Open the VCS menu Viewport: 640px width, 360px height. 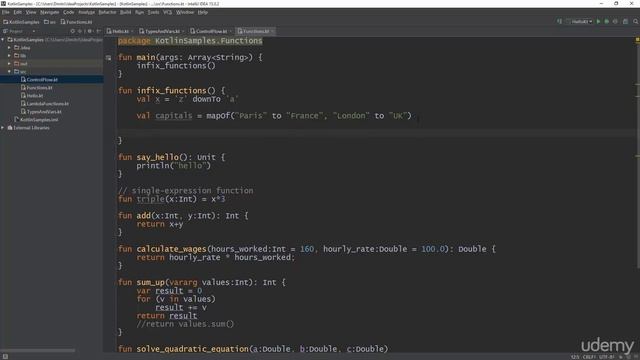click(x=167, y=12)
